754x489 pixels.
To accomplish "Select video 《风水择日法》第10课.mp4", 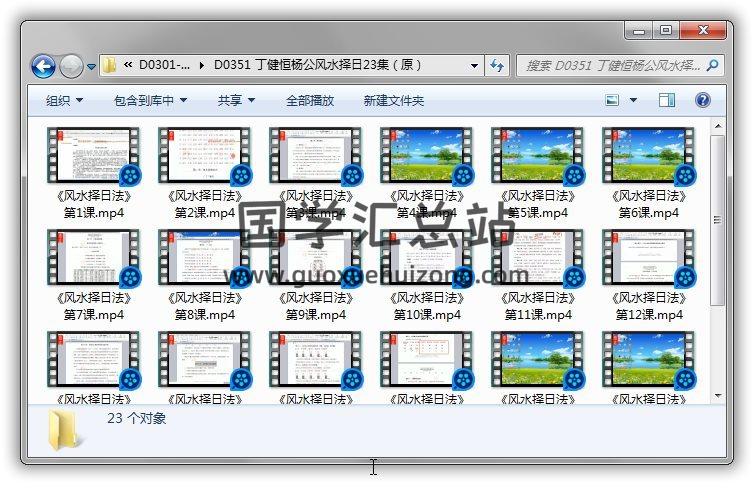I will (x=427, y=276).
